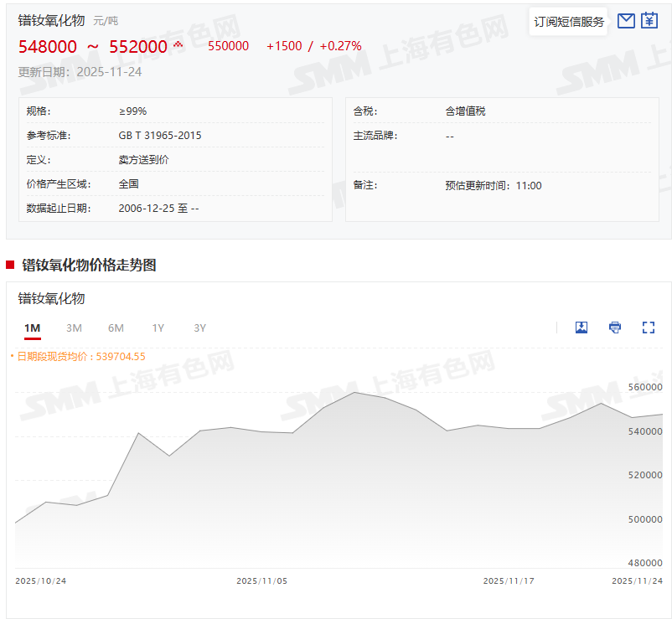
Task: Click the 2025/11/05 date axis label
Action: 261,580
